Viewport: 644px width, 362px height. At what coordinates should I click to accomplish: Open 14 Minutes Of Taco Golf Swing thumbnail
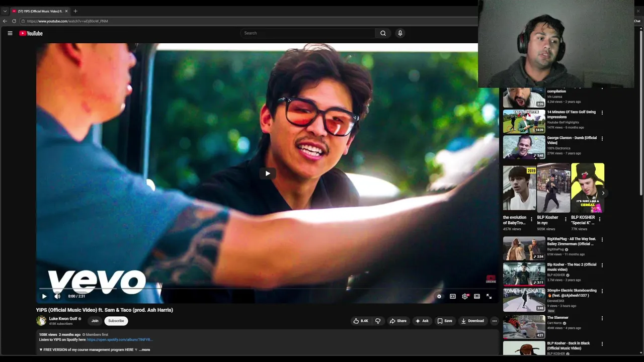coord(524,121)
